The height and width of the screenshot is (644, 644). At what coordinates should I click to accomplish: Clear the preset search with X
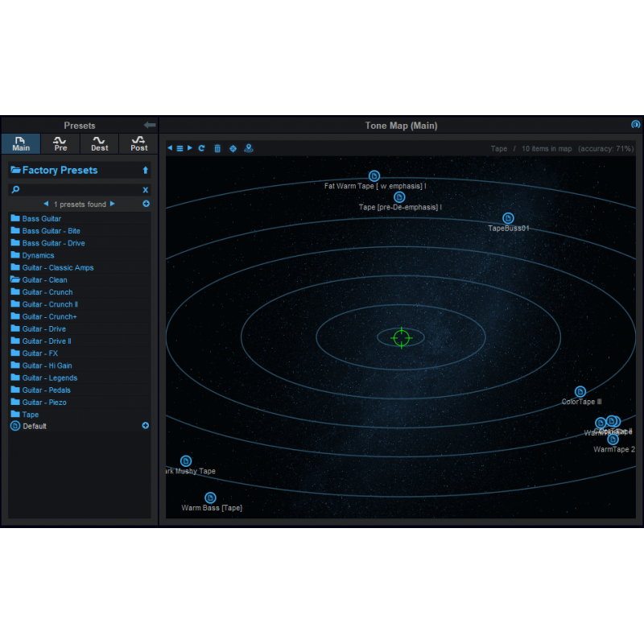coord(146,190)
